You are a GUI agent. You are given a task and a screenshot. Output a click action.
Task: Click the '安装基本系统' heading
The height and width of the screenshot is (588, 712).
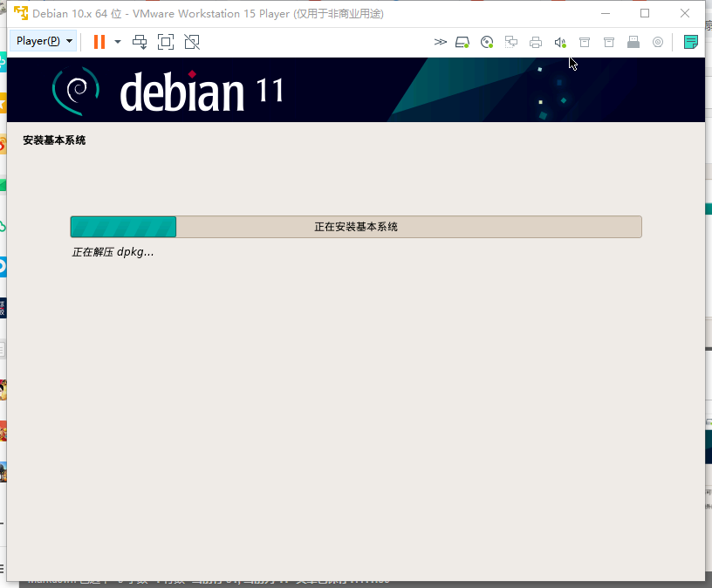[54, 140]
